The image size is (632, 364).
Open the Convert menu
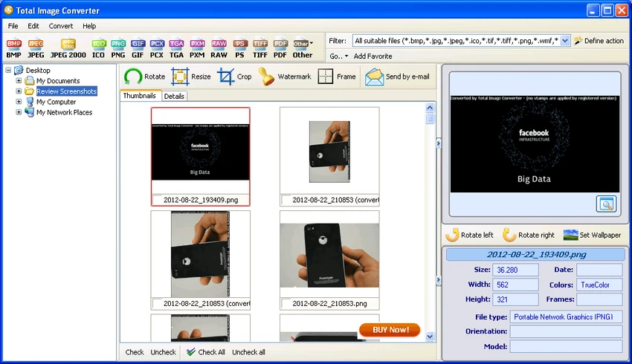[61, 26]
